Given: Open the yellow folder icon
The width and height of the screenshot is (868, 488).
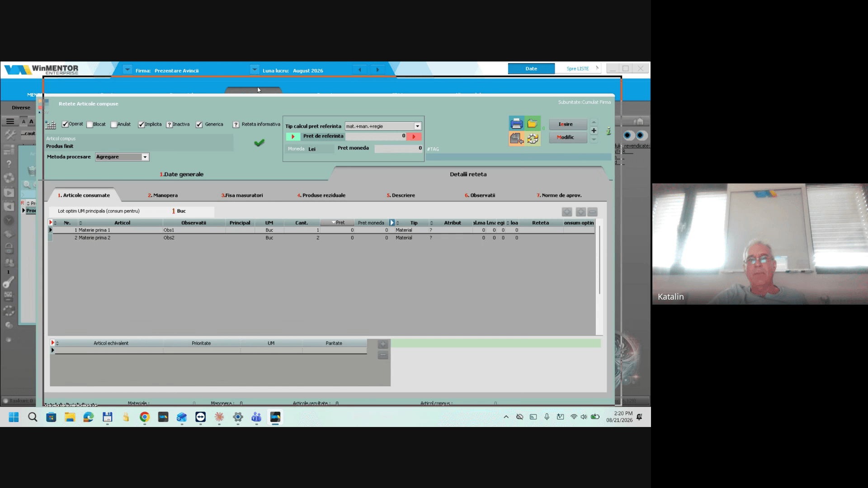Looking at the screenshot, I should [x=533, y=124].
